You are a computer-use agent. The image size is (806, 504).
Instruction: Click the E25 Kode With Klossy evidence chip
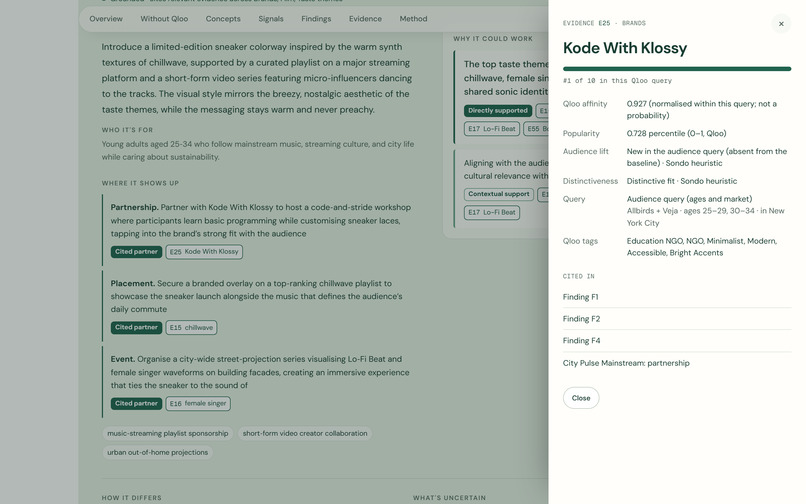click(x=204, y=251)
